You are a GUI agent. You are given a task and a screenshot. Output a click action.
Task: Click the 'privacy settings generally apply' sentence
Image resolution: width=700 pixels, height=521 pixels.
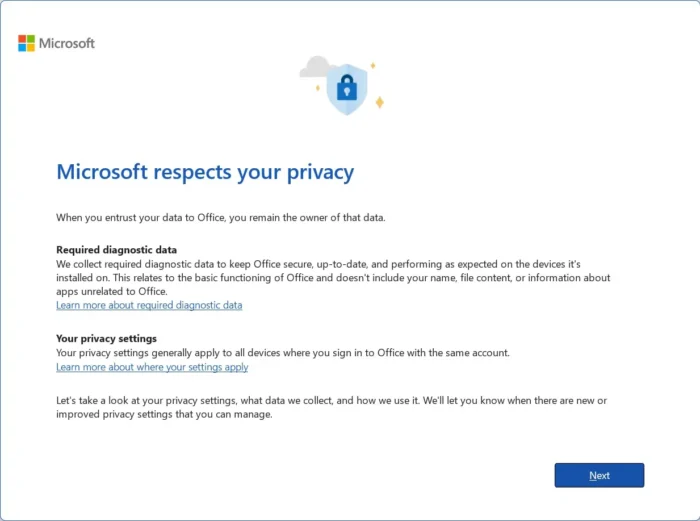click(x=283, y=352)
